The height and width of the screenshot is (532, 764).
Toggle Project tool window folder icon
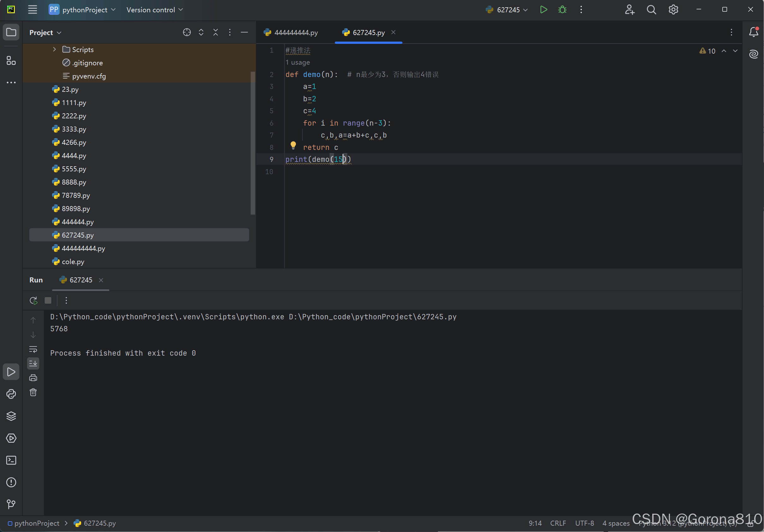[x=11, y=32]
